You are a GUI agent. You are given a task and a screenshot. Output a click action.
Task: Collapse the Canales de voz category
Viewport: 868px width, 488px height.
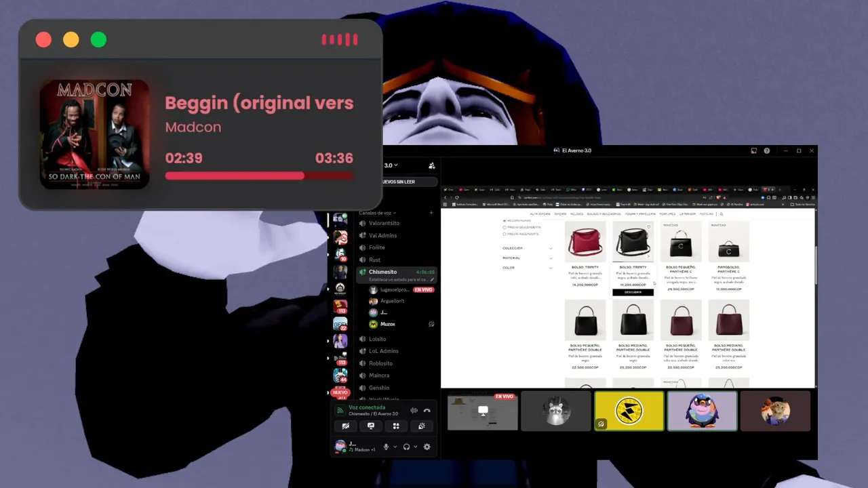378,213
